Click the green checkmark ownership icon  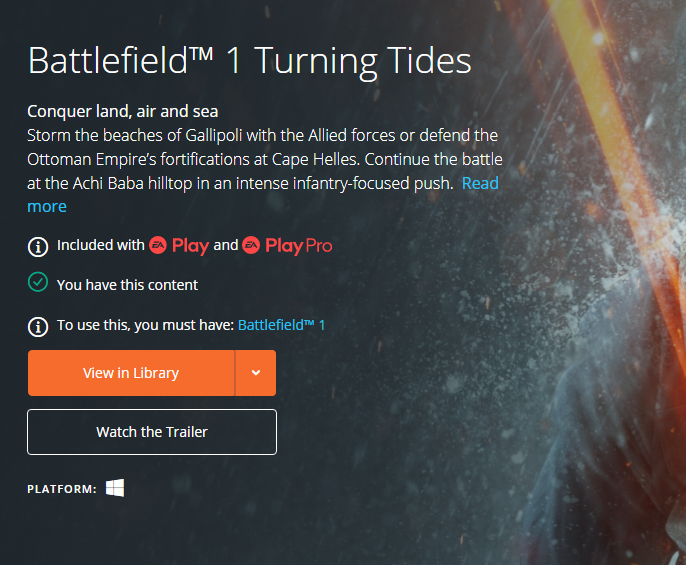click(x=38, y=282)
